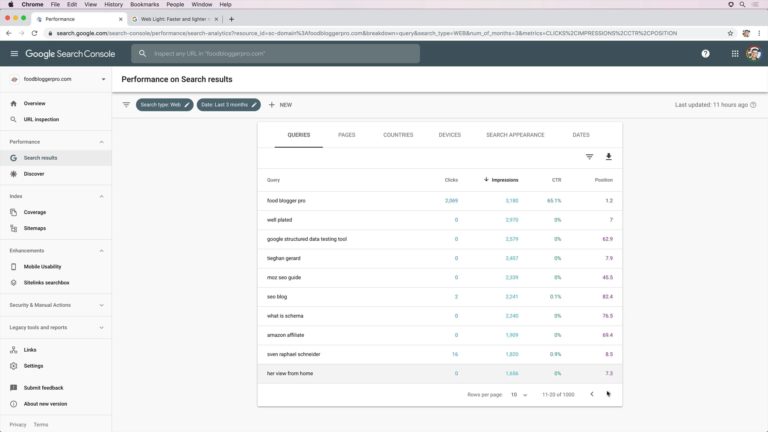
Task: Select the 'her view from home' query
Action: [440, 373]
